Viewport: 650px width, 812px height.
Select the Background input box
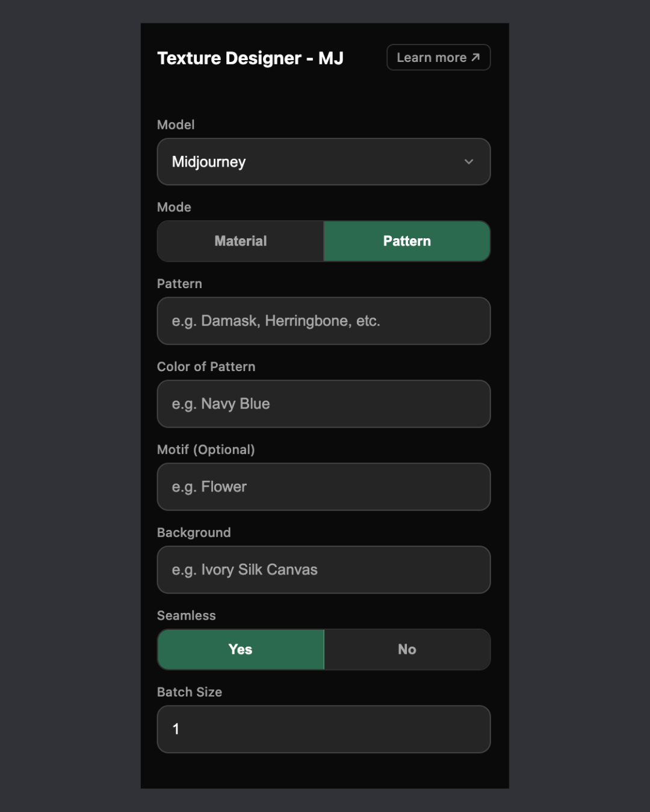pos(323,570)
